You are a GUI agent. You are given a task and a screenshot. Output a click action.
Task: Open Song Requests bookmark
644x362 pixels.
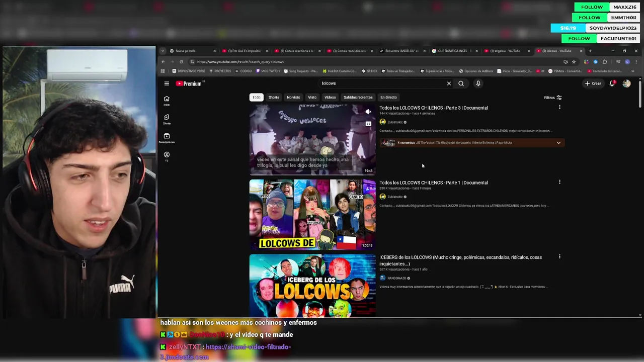click(x=302, y=71)
